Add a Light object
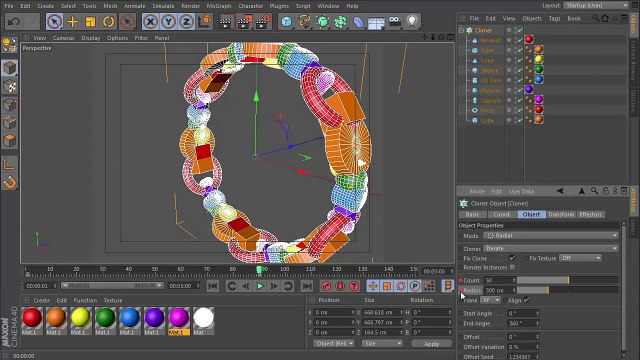Image resolution: width=640 pixels, height=360 pixels. coord(413,21)
